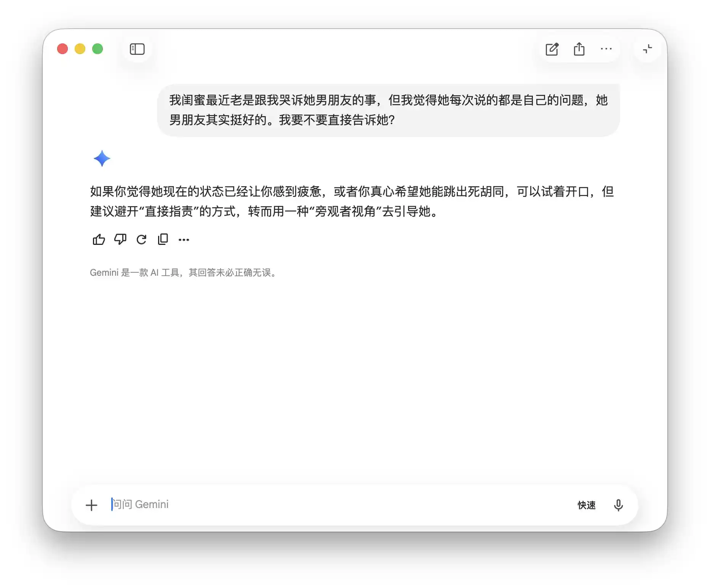The image size is (710, 588).
Task: Give the response a thumbs down
Action: (120, 239)
